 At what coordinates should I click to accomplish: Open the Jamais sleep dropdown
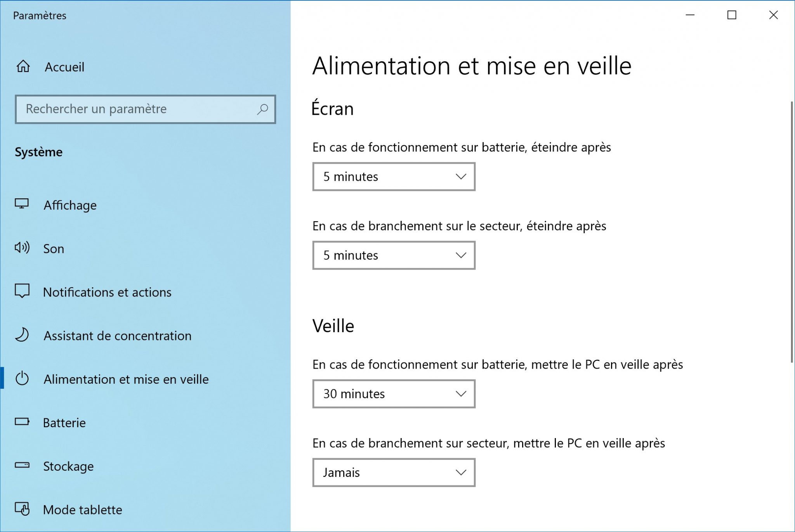pos(394,473)
